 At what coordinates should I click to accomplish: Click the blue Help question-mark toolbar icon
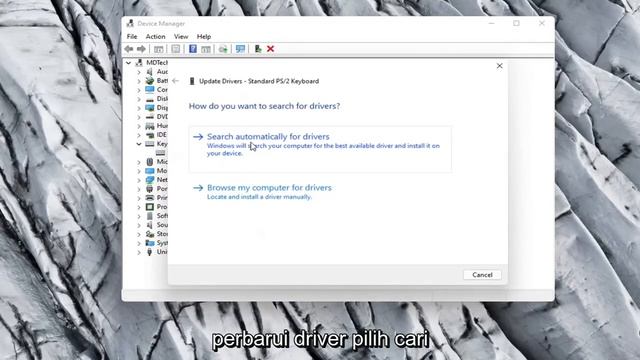coord(193,49)
